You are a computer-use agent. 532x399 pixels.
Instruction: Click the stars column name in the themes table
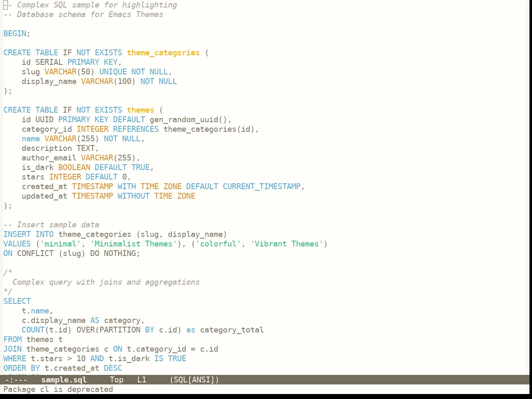pos(33,177)
